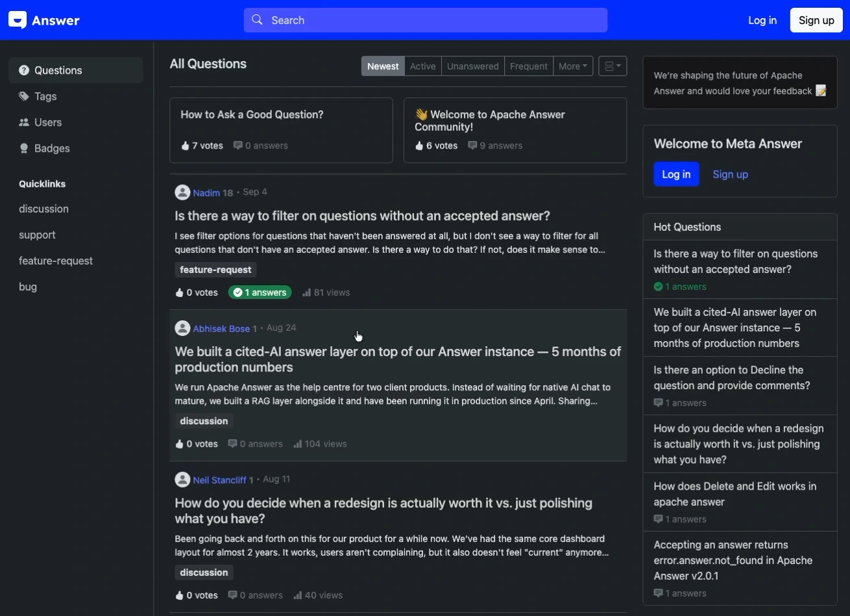850x616 pixels.
Task: Click discussion tag on redesign question
Action: tap(204, 573)
